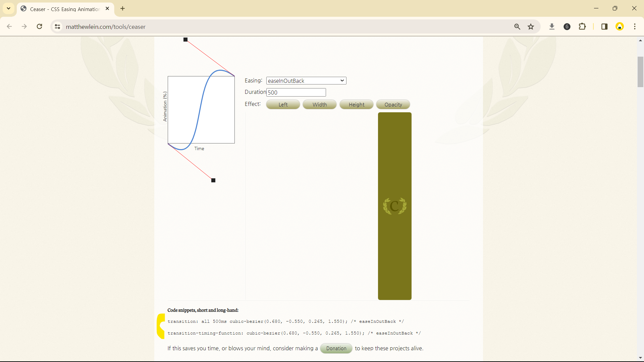Open the browser downloads icon
Screen dimensions: 644x362
point(552,26)
